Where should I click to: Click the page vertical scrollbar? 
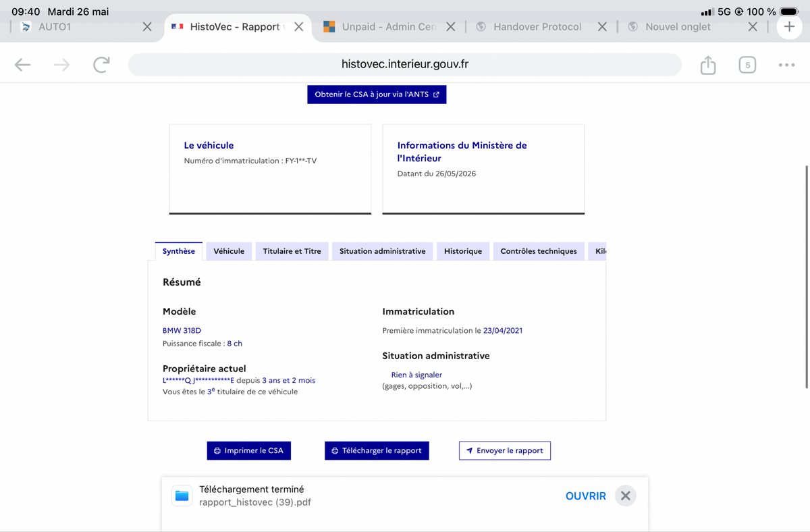(807, 277)
